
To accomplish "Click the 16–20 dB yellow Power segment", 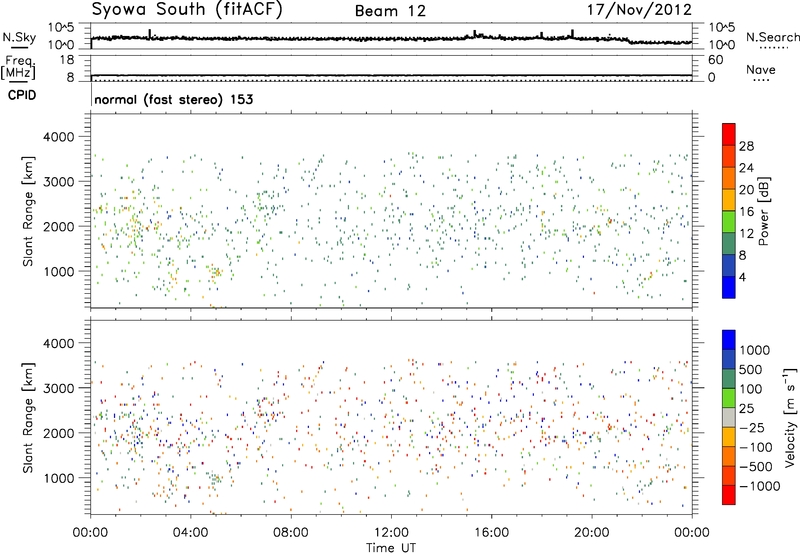I will (729, 200).
